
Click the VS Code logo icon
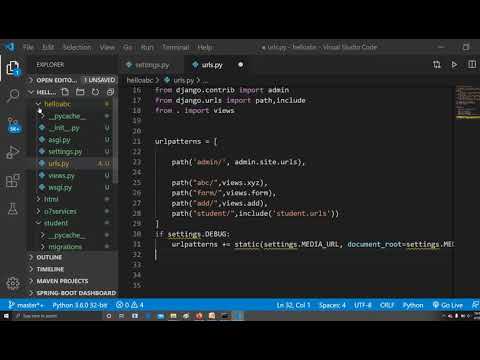pyautogui.click(x=10, y=47)
